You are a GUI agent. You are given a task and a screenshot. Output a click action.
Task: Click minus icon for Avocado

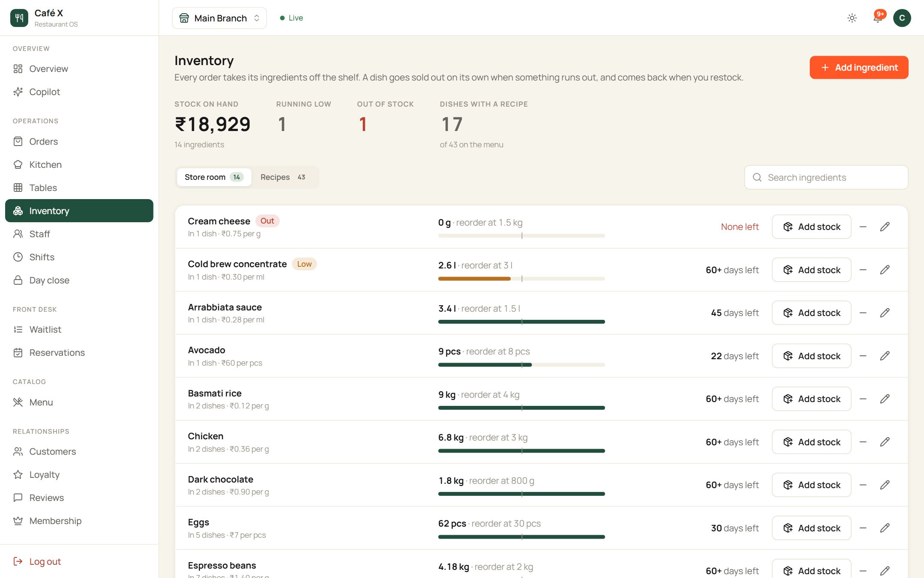click(x=863, y=356)
